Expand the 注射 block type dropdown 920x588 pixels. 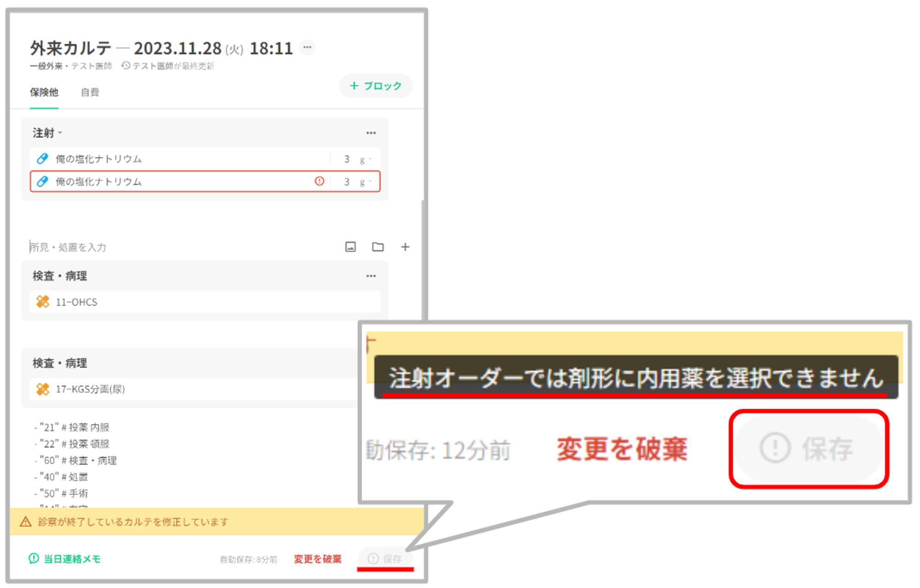click(60, 133)
